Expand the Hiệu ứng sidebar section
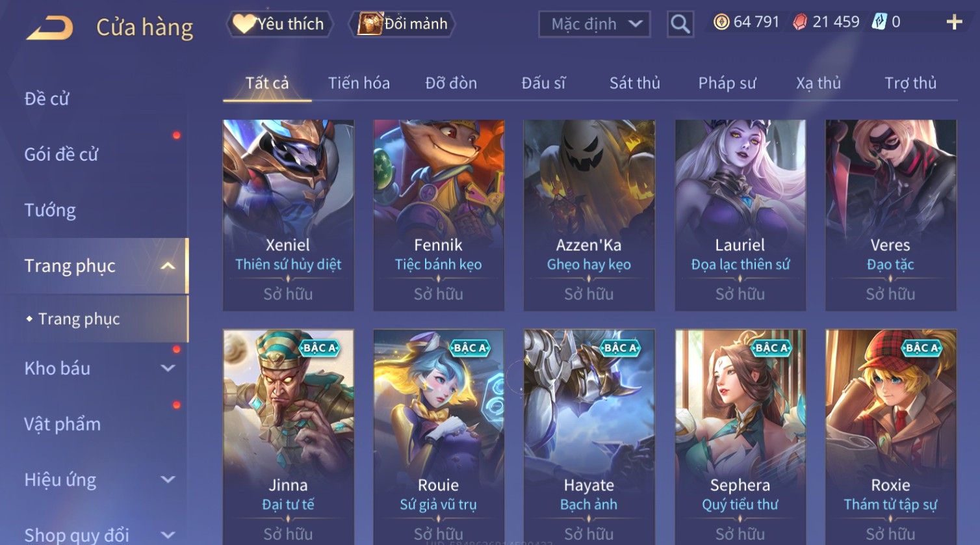This screenshot has height=545, width=980. tap(168, 479)
